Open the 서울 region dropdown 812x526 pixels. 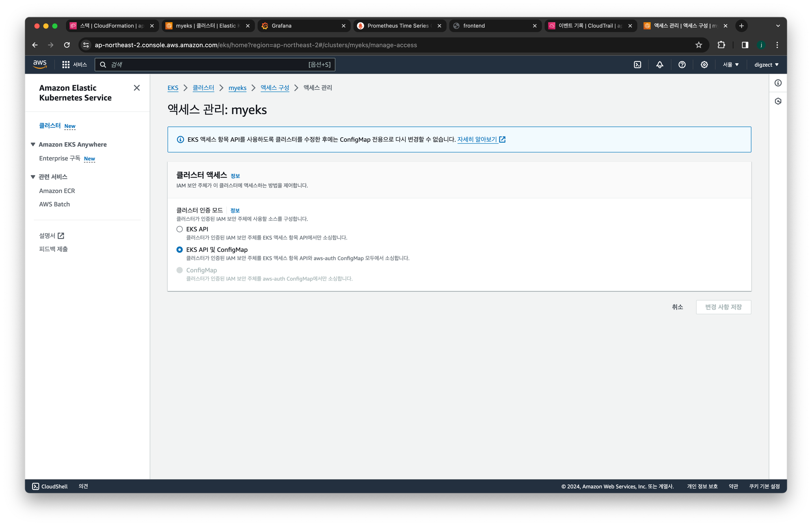coord(730,65)
